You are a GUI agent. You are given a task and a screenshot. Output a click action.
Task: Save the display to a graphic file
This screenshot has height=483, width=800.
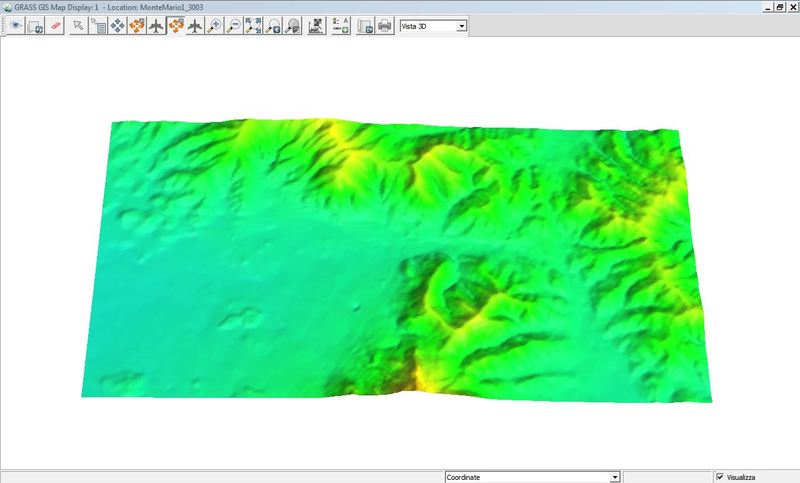coord(365,26)
